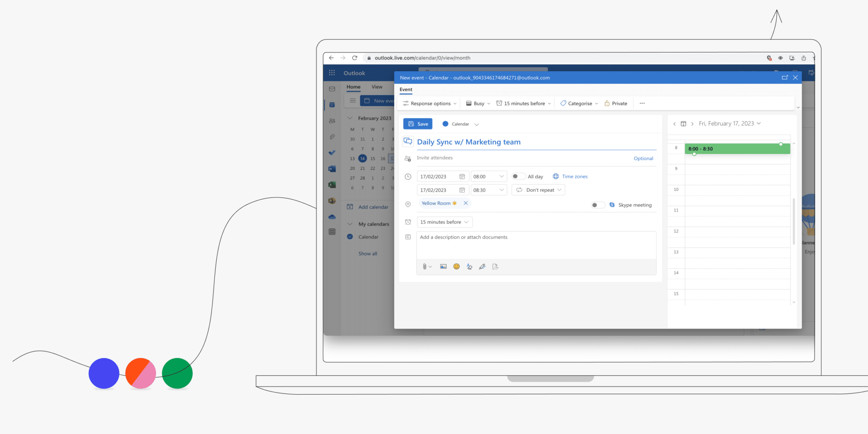Screen dimensions: 868x434
Task: Click the blue Calendar color dot
Action: coord(445,124)
